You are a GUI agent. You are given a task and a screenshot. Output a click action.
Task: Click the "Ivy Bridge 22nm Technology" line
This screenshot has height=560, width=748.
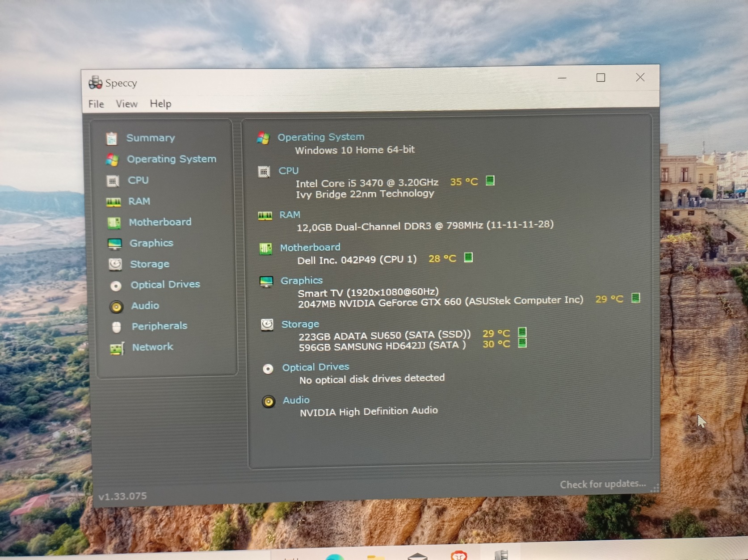(x=365, y=194)
